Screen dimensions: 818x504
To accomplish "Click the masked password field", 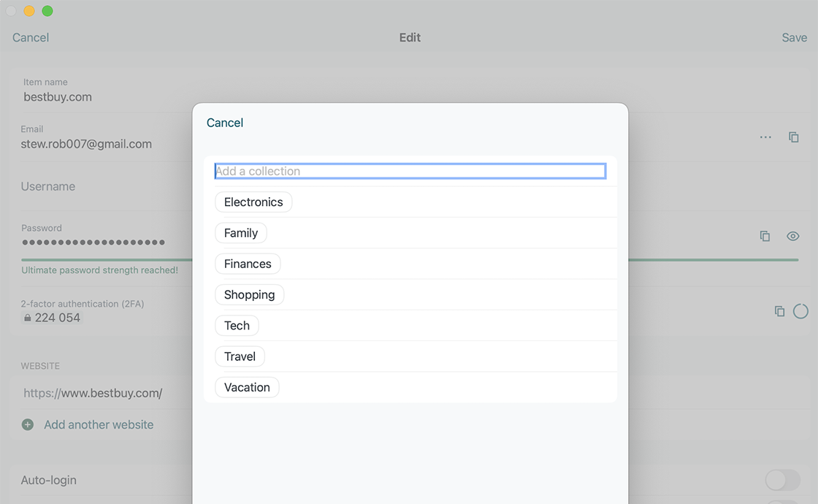I will tap(93, 242).
